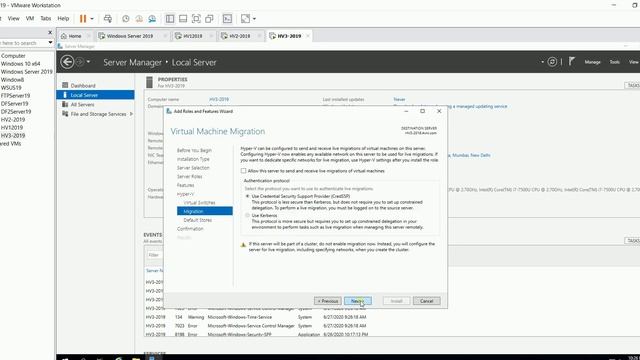
Task: Open the library search dropdown arrow
Action: pos(50,42)
